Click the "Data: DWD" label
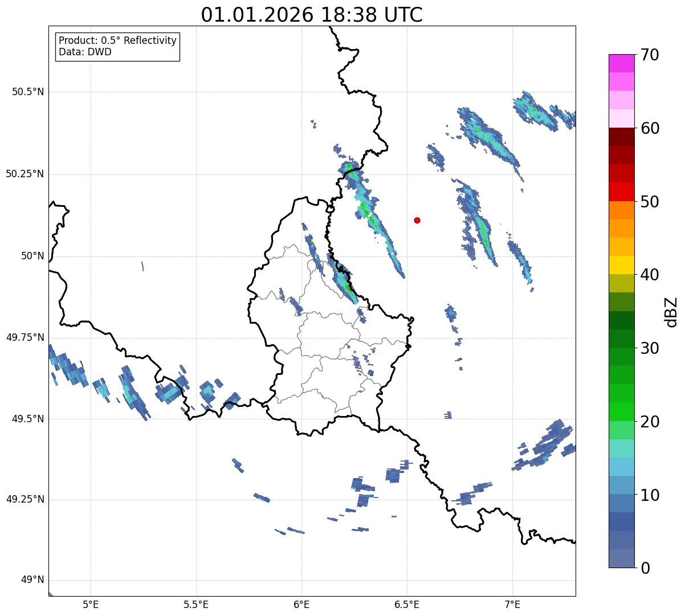 (85, 52)
